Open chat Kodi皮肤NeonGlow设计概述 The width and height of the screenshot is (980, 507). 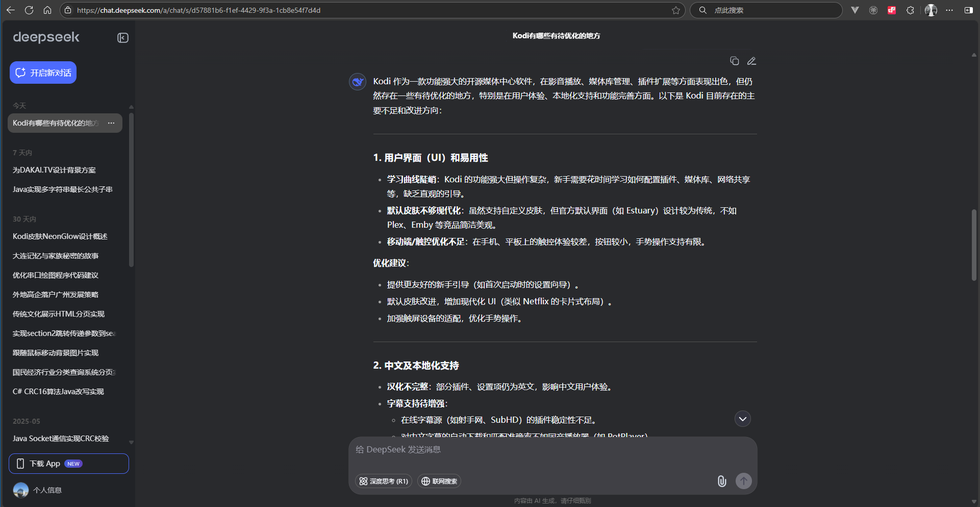[x=60, y=236]
